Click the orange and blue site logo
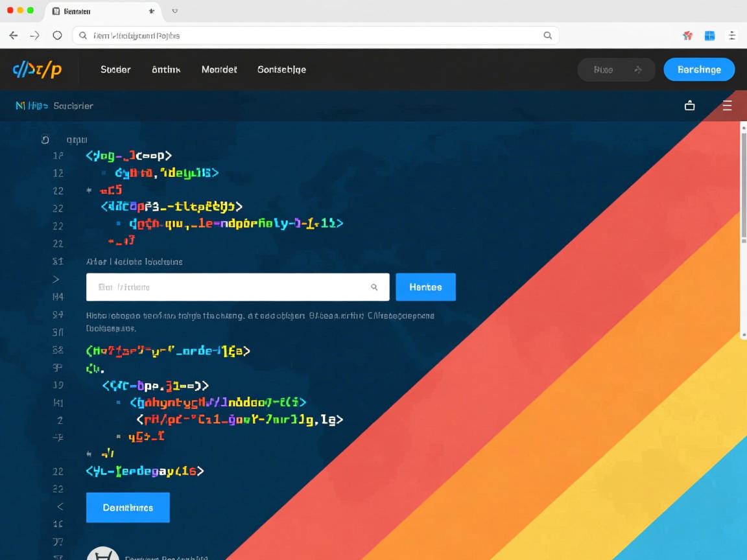This screenshot has height=560, width=747. click(x=37, y=69)
